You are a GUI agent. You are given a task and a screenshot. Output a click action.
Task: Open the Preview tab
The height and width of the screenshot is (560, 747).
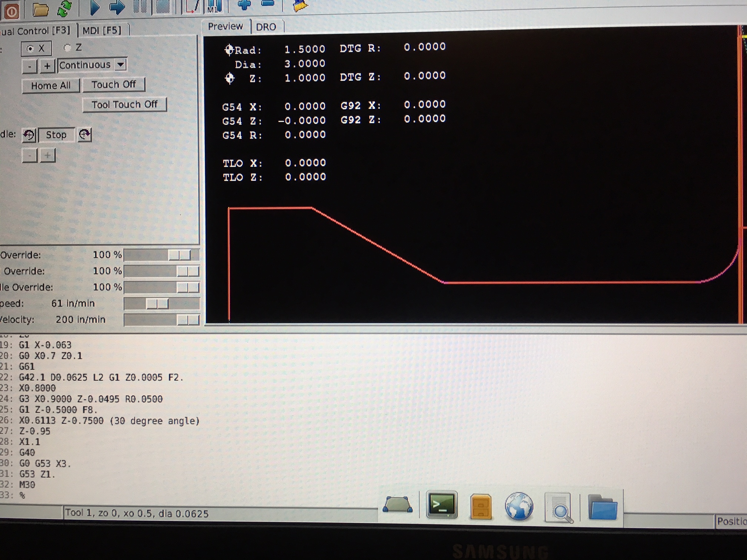[x=225, y=26]
